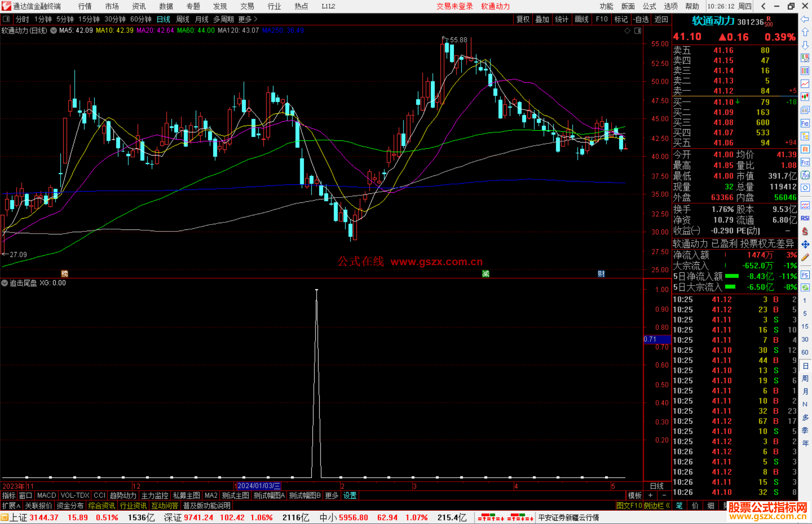
Task: Open the candlestick chart sidebar icon
Action: pyautogui.click(x=805, y=97)
